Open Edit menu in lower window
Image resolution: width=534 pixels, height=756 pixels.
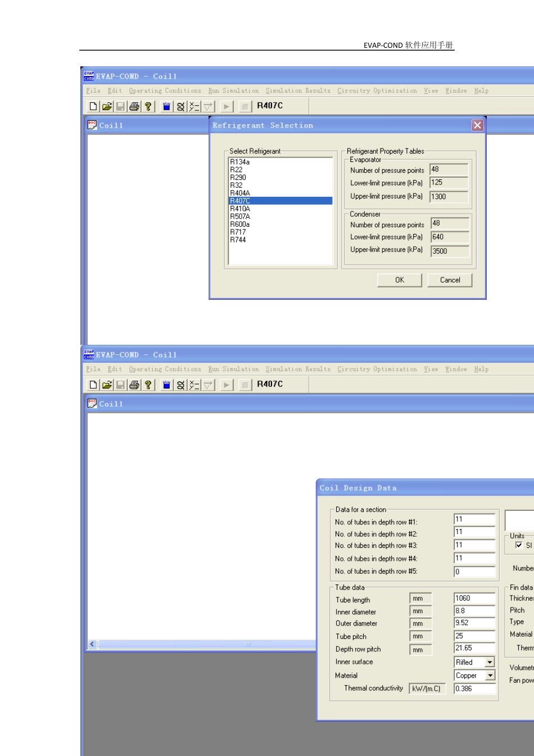pyautogui.click(x=115, y=369)
